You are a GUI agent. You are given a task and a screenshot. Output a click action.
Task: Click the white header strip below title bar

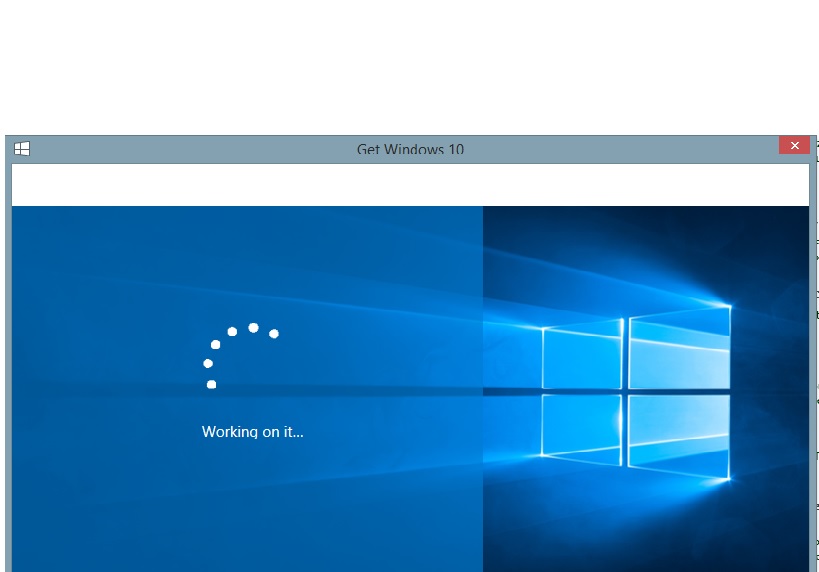click(x=410, y=185)
